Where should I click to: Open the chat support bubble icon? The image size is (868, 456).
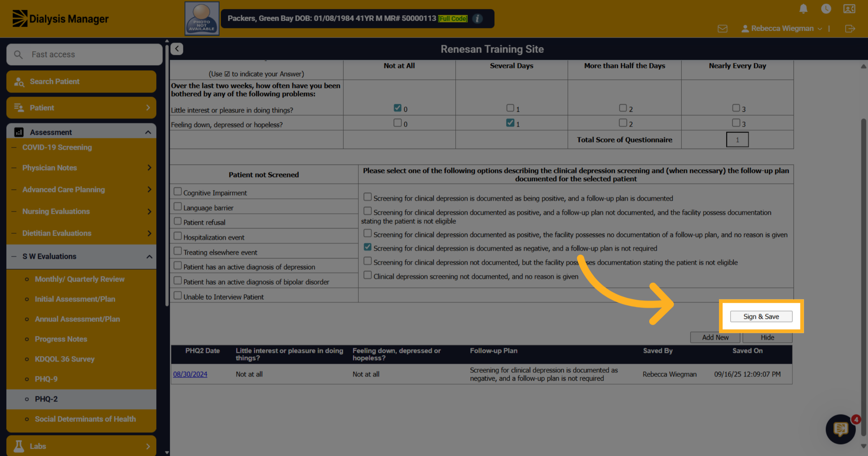(841, 429)
